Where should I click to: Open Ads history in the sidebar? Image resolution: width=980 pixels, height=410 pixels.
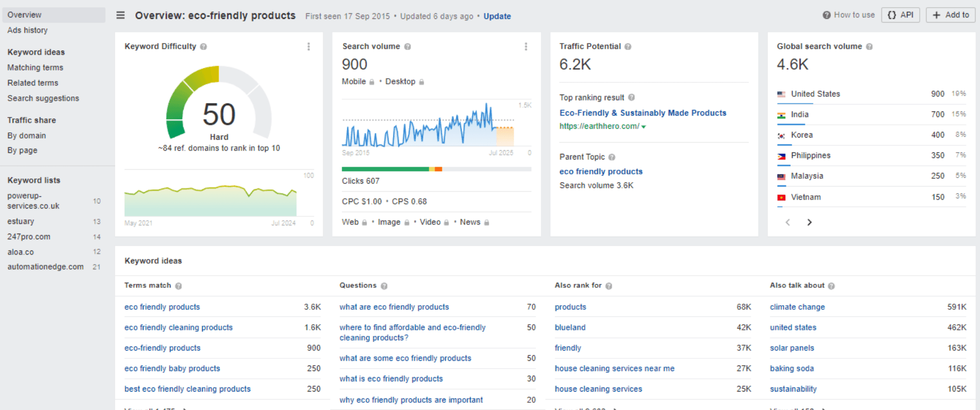pos(28,30)
